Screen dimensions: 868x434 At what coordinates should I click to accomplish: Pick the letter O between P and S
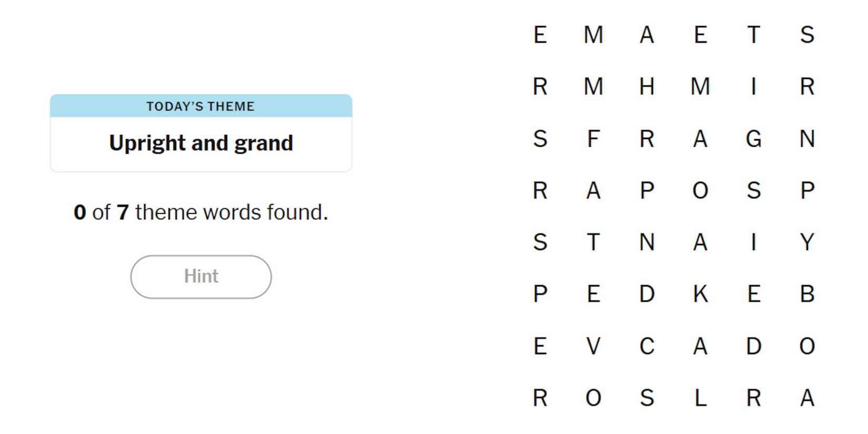700,190
